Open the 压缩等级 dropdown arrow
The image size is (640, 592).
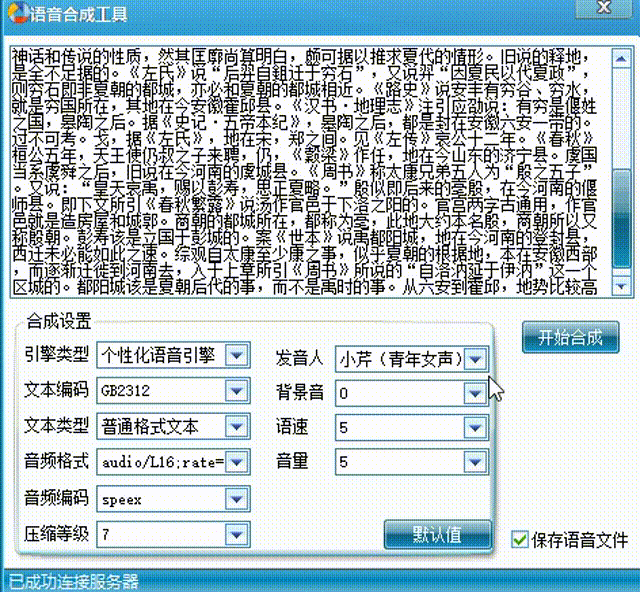pyautogui.click(x=237, y=534)
